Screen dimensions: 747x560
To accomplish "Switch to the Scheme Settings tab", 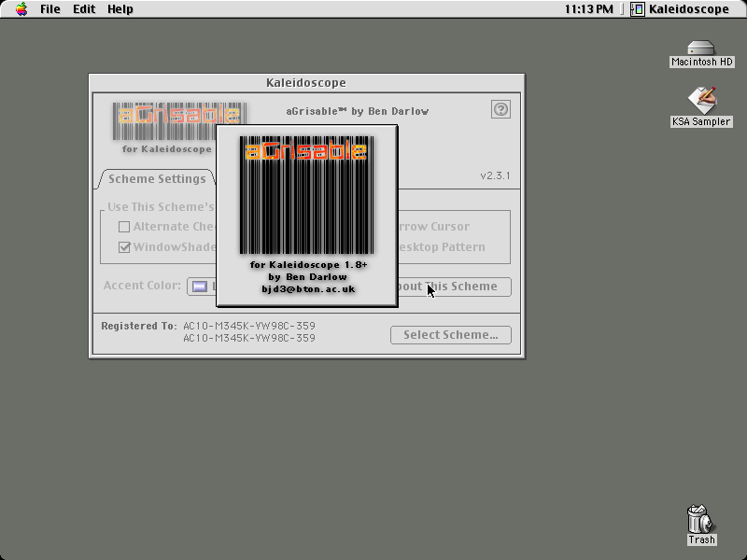I will (x=157, y=179).
